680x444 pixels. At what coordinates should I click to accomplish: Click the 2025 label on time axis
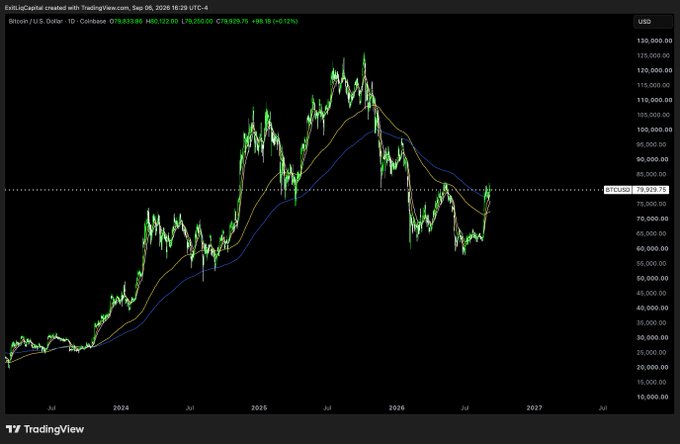click(259, 408)
